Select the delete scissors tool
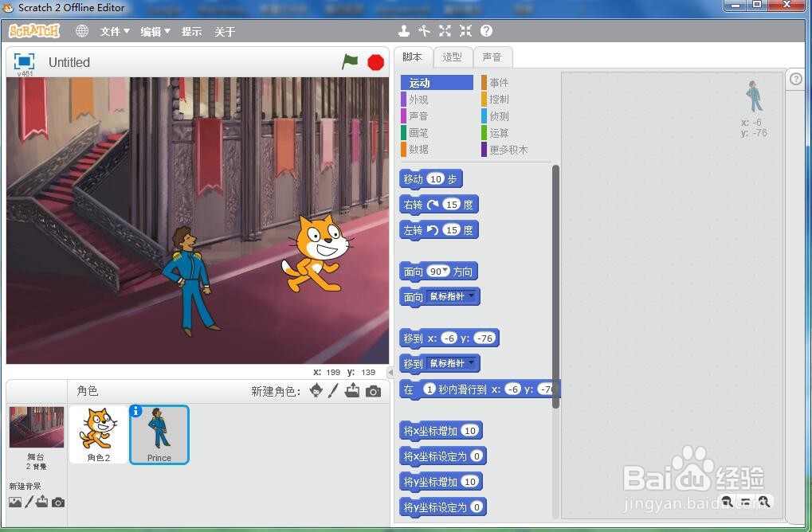Image resolution: width=812 pixels, height=532 pixels. (x=424, y=31)
